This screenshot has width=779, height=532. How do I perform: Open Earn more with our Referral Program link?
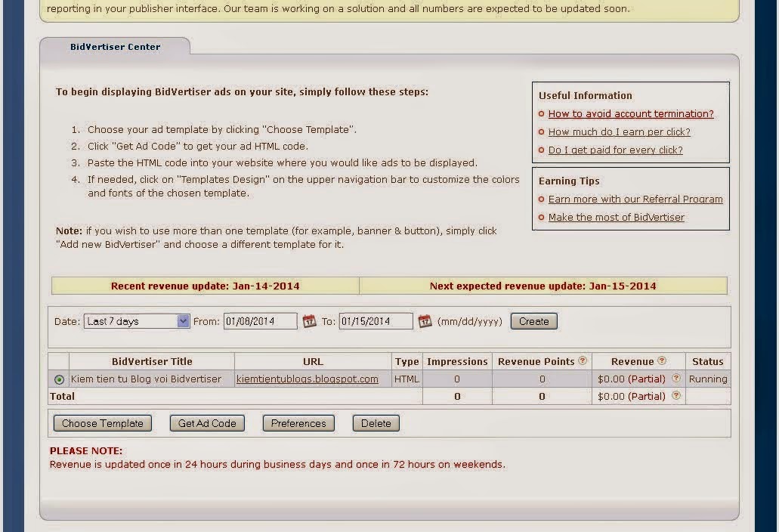pyautogui.click(x=635, y=199)
